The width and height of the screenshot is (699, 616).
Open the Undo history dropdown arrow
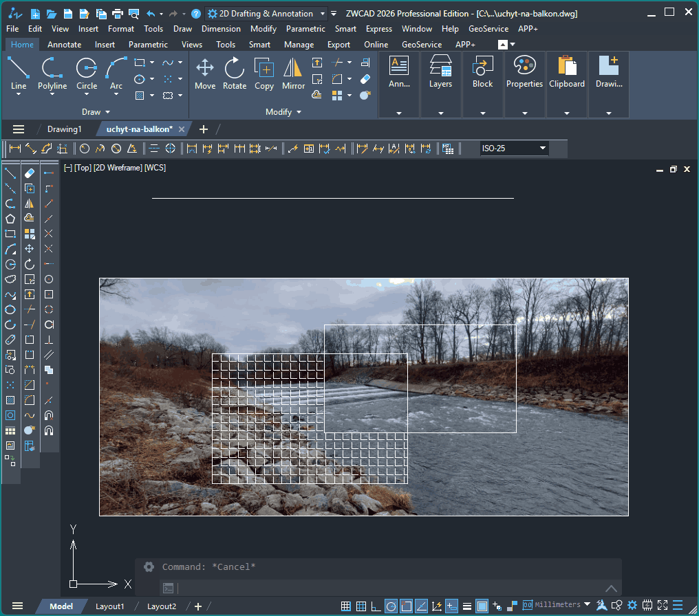tap(162, 14)
